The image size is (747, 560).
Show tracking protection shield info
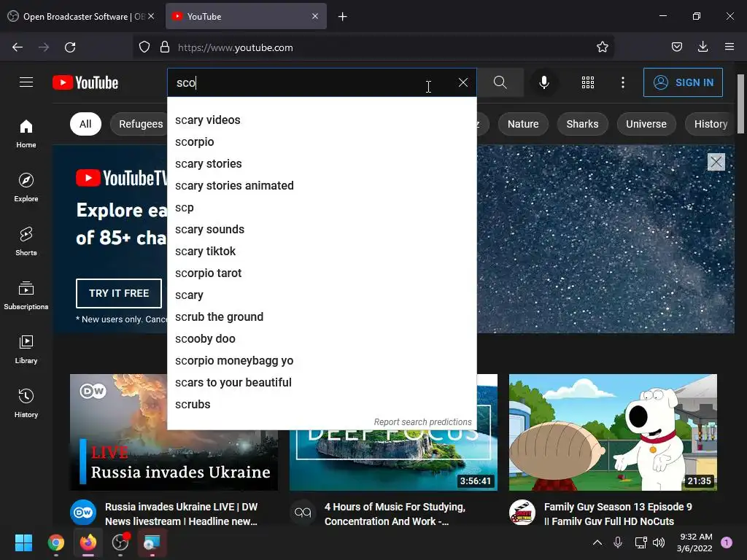[144, 47]
